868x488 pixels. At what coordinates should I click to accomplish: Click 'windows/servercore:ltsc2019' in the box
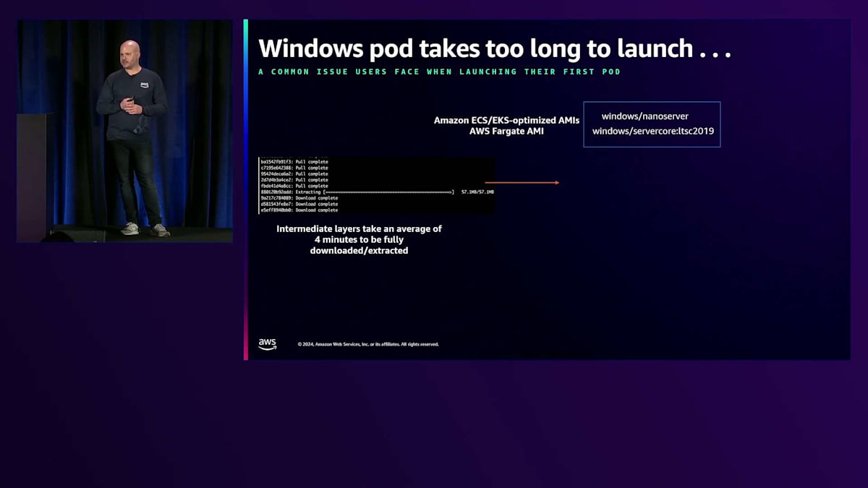tap(652, 131)
